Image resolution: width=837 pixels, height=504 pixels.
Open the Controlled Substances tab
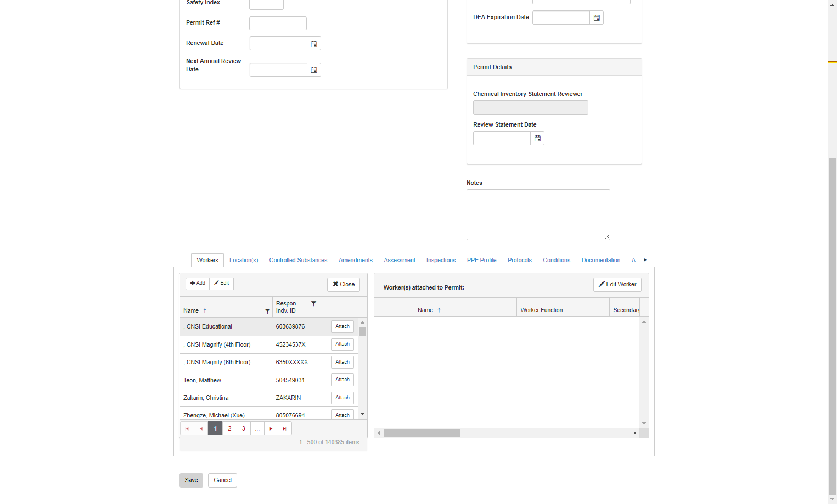(x=298, y=261)
